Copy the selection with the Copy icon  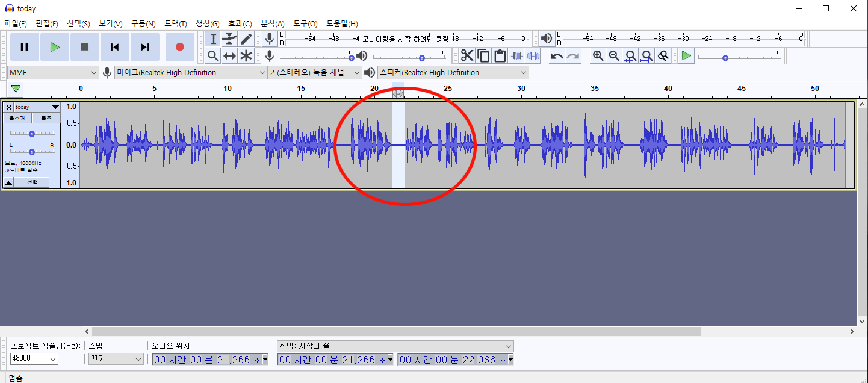pos(483,56)
